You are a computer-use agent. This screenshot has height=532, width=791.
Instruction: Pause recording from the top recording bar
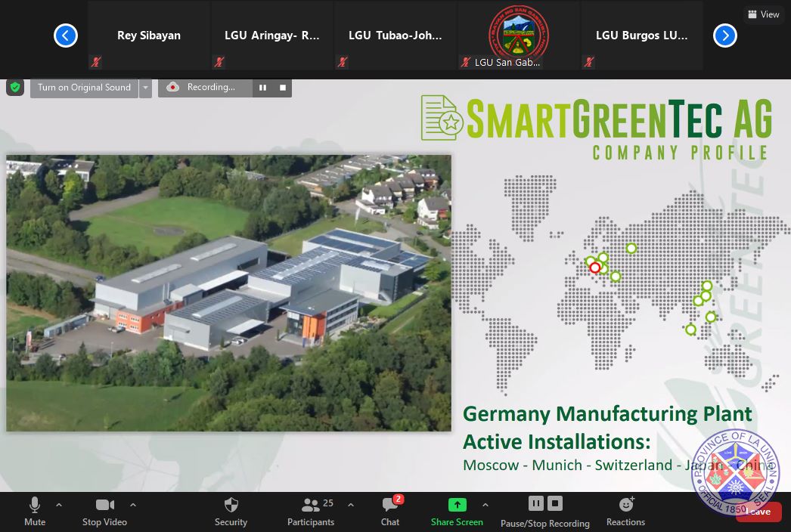262,87
